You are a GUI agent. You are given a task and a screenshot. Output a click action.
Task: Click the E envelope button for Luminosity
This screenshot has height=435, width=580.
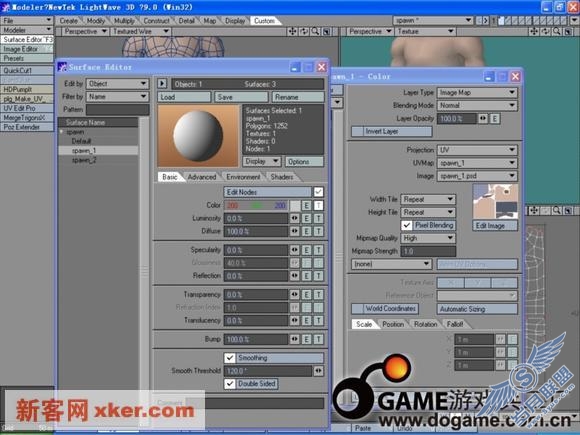(306, 218)
